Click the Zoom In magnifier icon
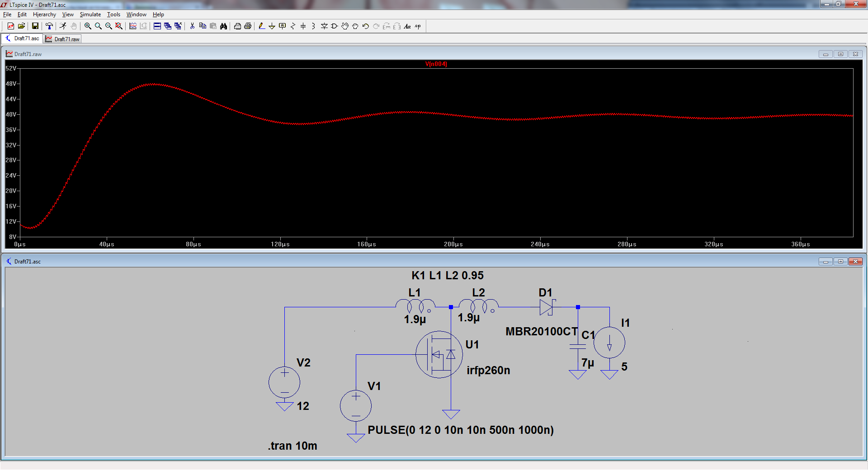868x470 pixels. (88, 26)
